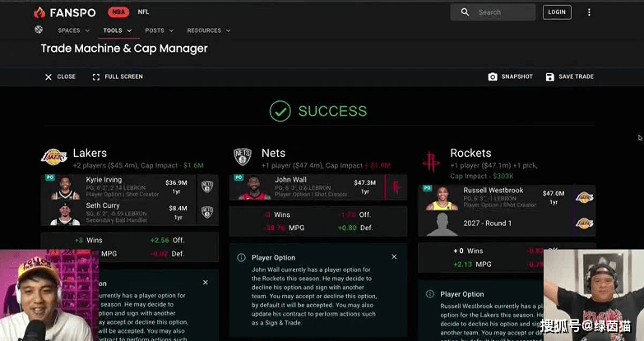This screenshot has height=341, width=644.
Task: Select the Kyrie Irving player photo
Action: coord(65,187)
